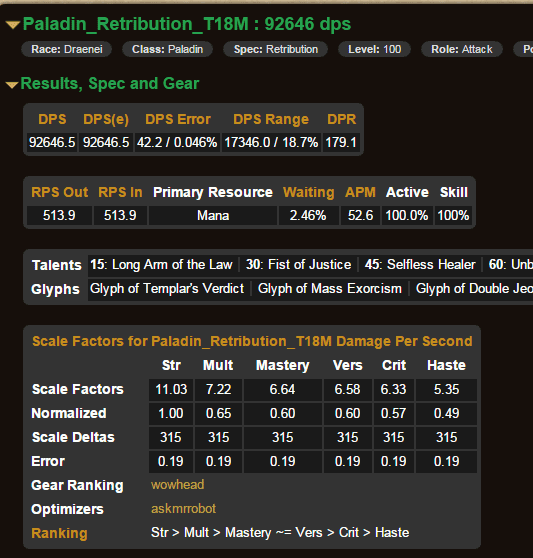Click the DPS Error column header
Screen dimensions: 533x558
178,119
